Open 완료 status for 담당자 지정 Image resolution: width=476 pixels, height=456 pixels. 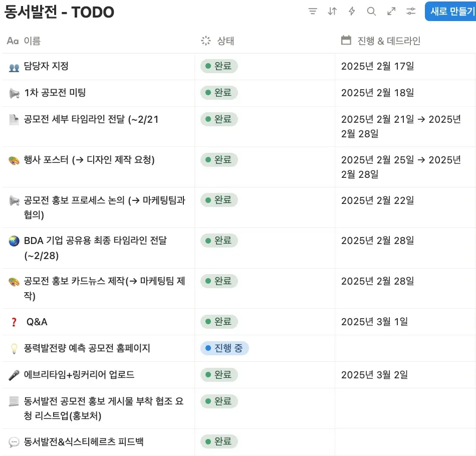pos(219,66)
